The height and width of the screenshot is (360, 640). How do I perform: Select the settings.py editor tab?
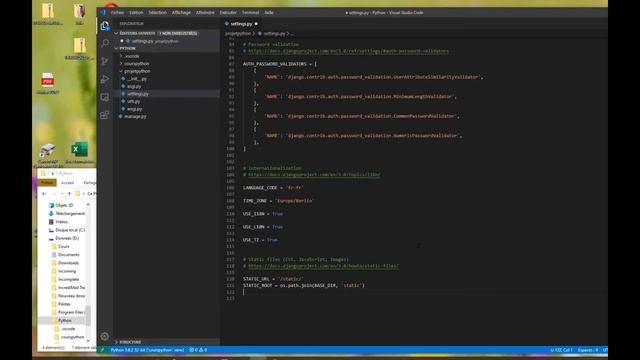[241, 24]
